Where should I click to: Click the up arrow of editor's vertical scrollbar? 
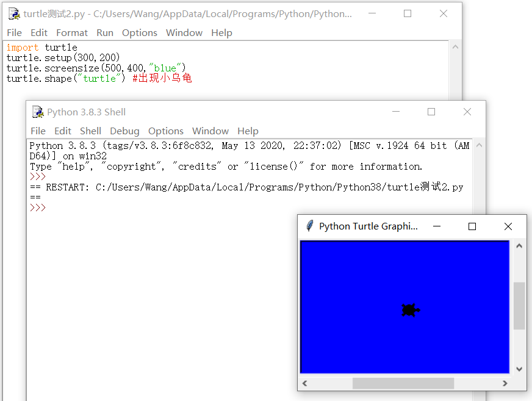pyautogui.click(x=455, y=47)
